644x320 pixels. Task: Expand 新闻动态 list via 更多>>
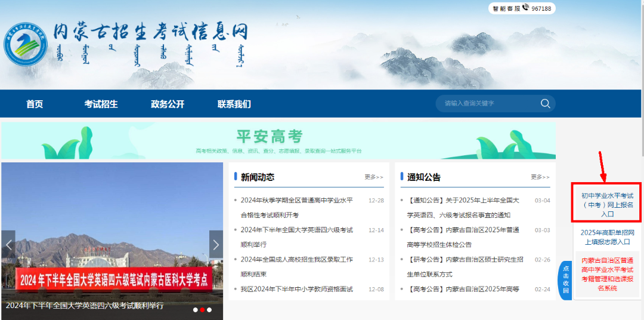click(374, 177)
